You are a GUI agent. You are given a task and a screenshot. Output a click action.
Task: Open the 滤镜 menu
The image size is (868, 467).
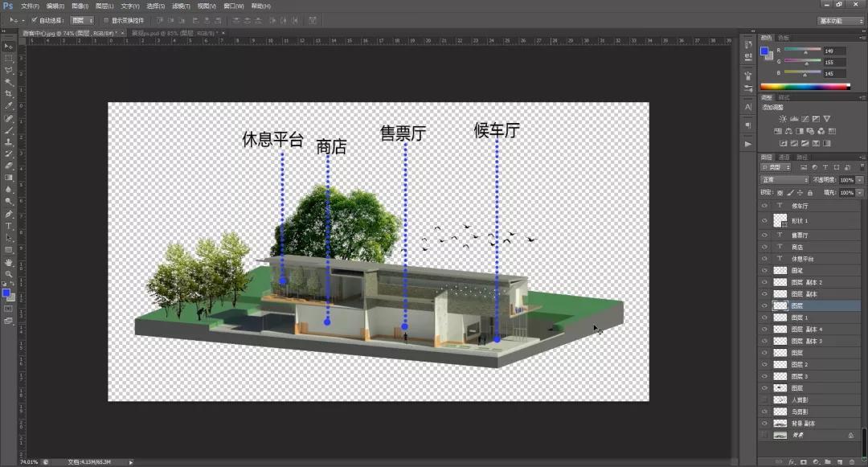coord(182,6)
